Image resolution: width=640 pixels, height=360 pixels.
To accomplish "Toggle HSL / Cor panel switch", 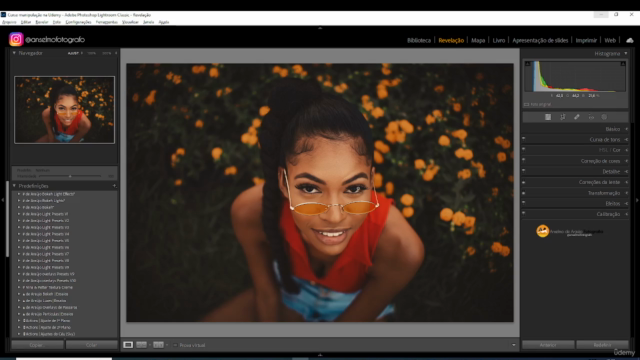I will point(524,149).
